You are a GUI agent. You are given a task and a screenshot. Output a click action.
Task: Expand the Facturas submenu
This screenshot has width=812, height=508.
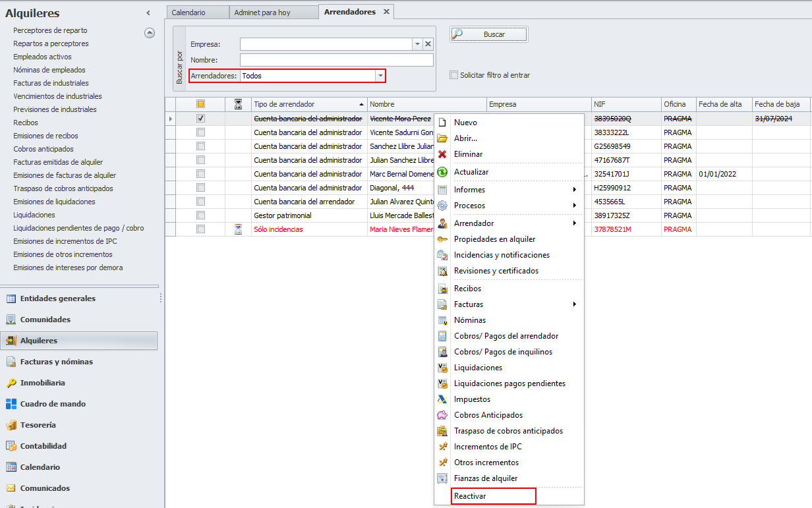575,304
